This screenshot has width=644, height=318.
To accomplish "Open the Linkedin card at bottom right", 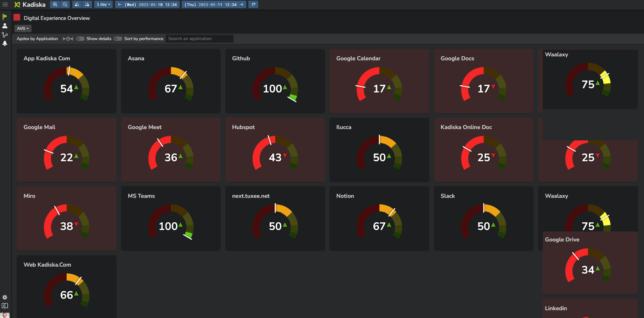I will pos(590,308).
